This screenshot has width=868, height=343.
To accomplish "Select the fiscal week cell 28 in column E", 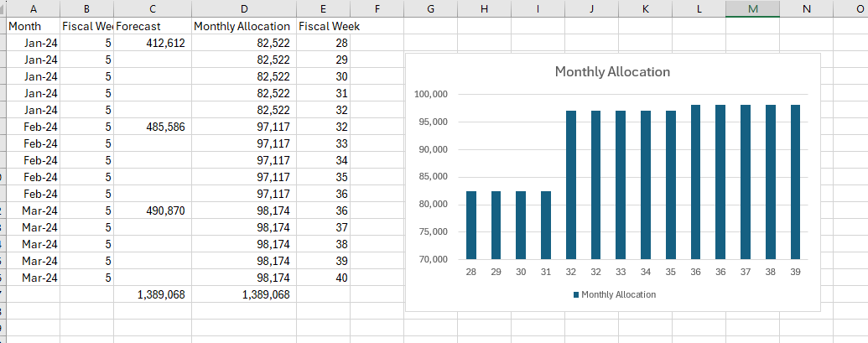I will [x=323, y=43].
